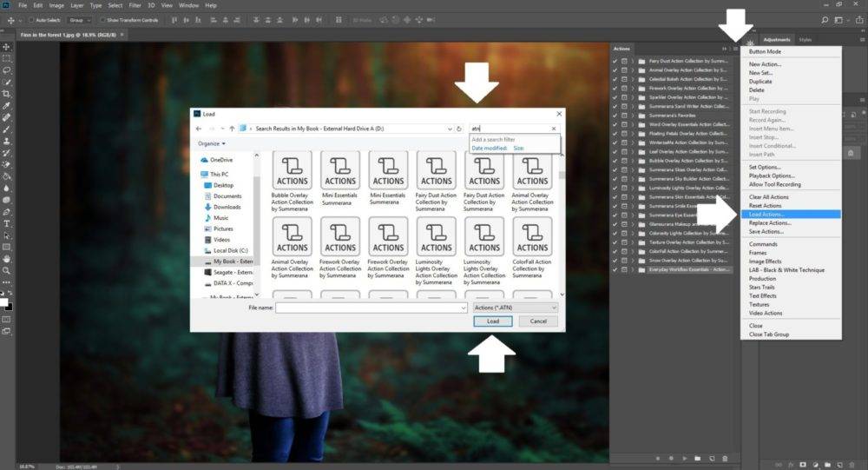868x470 pixels.
Task: Toggle checkmark for Everyday Workflow Essentials set
Action: tap(615, 269)
